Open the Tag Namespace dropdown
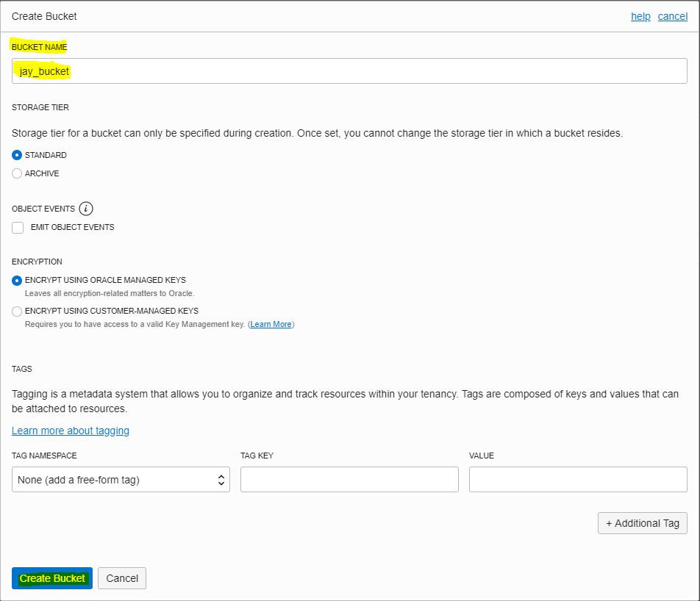The height and width of the screenshot is (601, 700). 121,479
